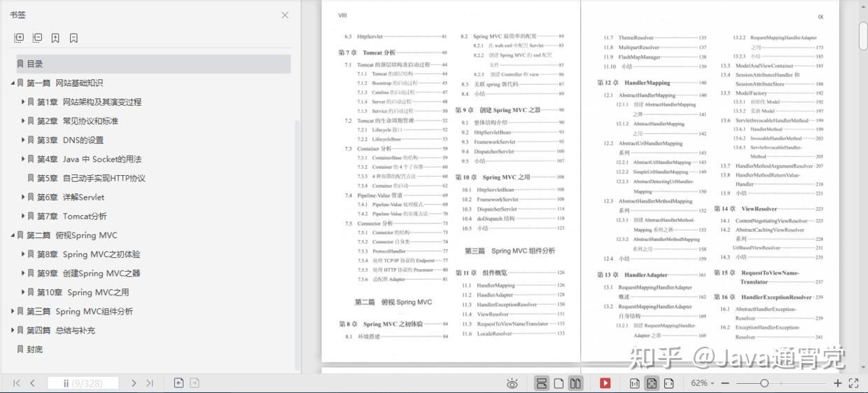Expand 第3章 DNS的设置
This screenshot has width=868, height=393.
(x=22, y=139)
